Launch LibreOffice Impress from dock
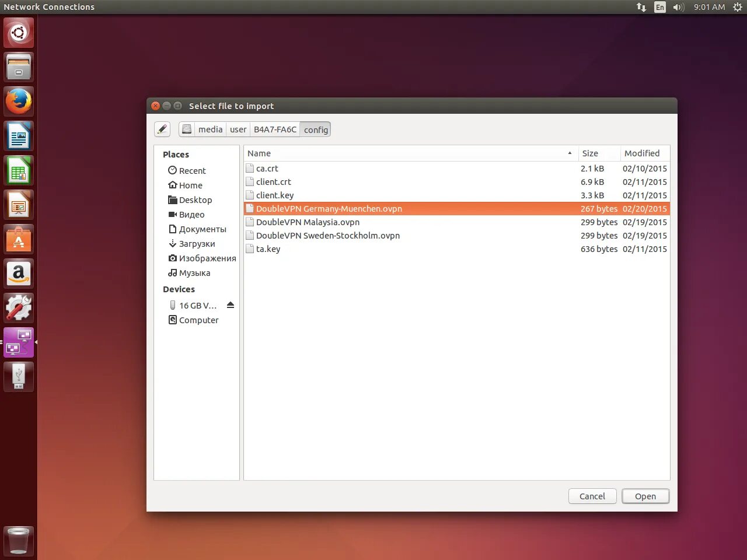Viewport: 747px width, 560px height. [x=19, y=205]
